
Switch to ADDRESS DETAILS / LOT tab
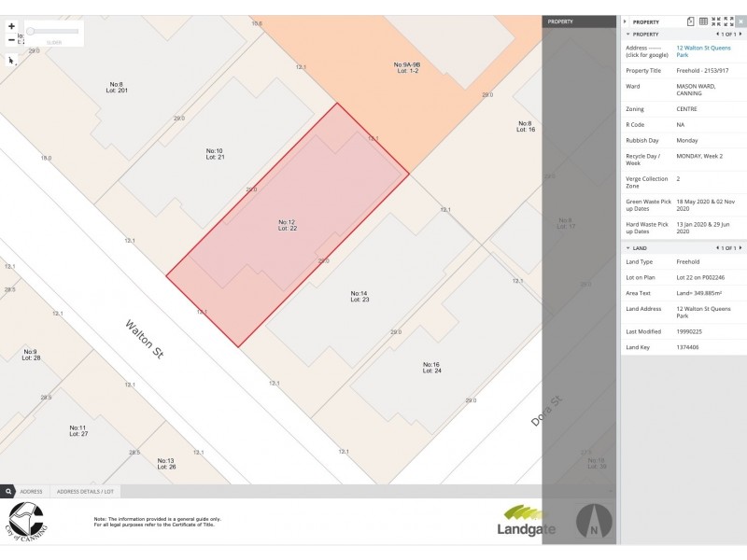[84, 491]
